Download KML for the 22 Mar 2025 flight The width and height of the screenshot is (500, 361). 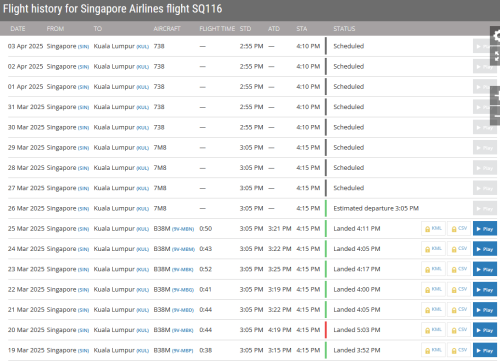tap(433, 290)
